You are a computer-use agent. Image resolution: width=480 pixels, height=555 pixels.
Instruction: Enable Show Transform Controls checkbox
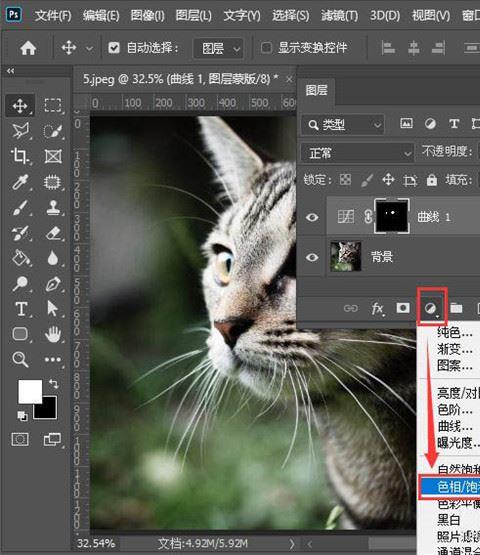266,47
